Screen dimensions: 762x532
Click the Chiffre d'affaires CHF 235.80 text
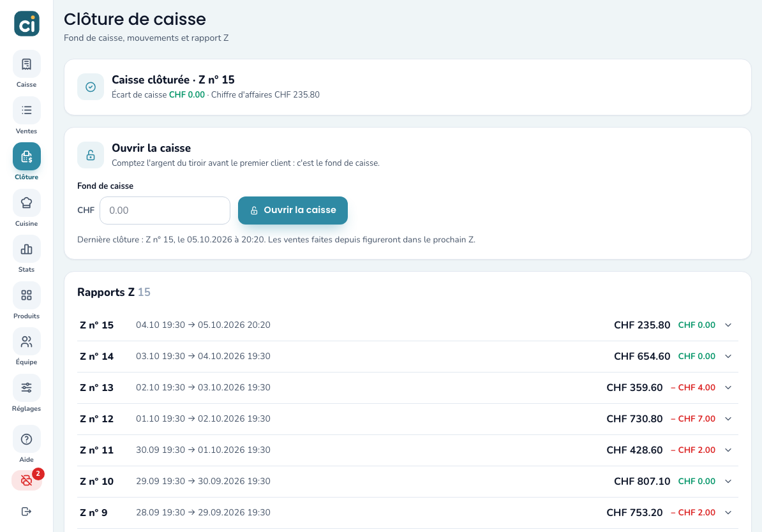pos(265,95)
